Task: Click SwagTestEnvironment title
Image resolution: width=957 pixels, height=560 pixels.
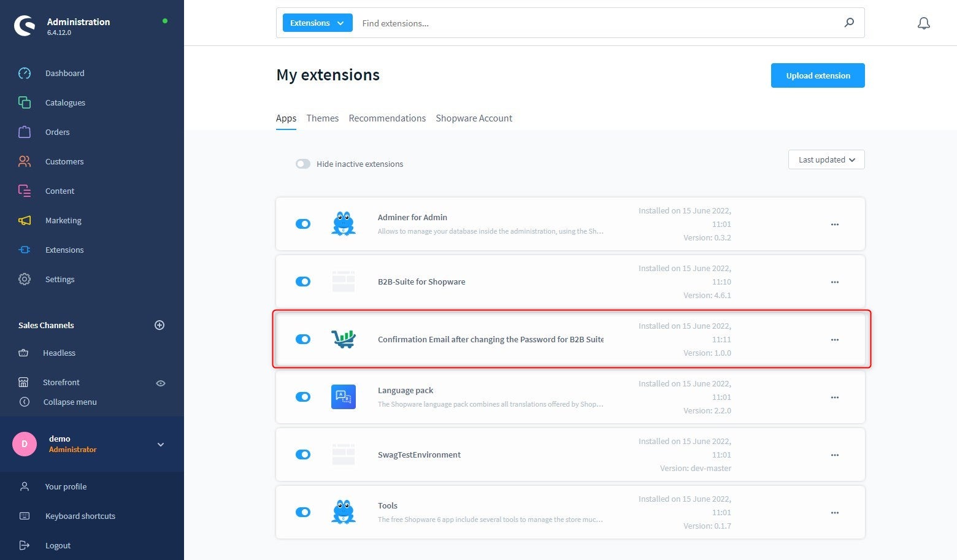Action: pos(419,455)
